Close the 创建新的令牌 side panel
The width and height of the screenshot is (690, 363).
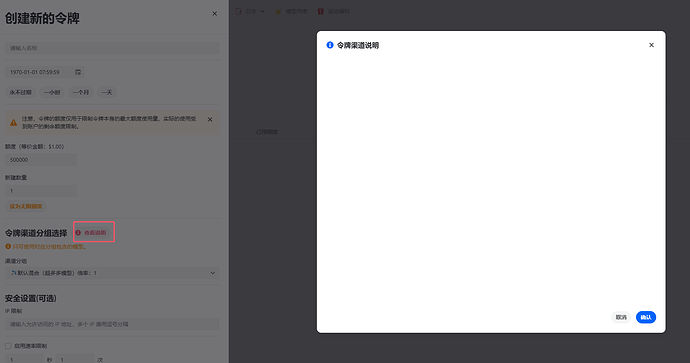click(x=214, y=14)
